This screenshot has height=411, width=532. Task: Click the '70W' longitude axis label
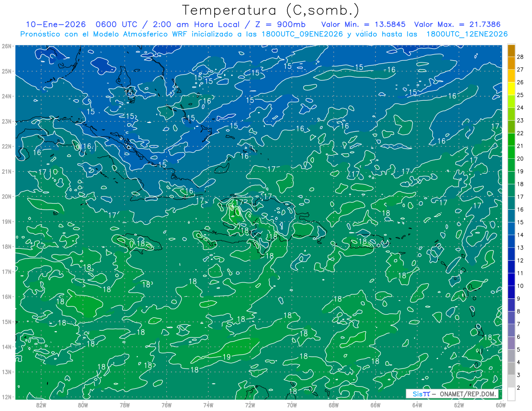[x=292, y=405]
